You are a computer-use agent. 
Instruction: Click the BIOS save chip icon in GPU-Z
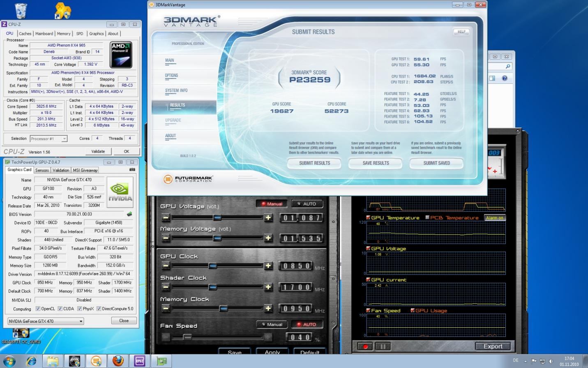pyautogui.click(x=129, y=214)
